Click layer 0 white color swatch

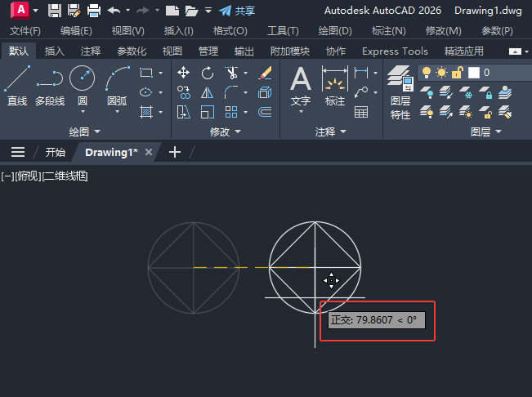pos(474,72)
